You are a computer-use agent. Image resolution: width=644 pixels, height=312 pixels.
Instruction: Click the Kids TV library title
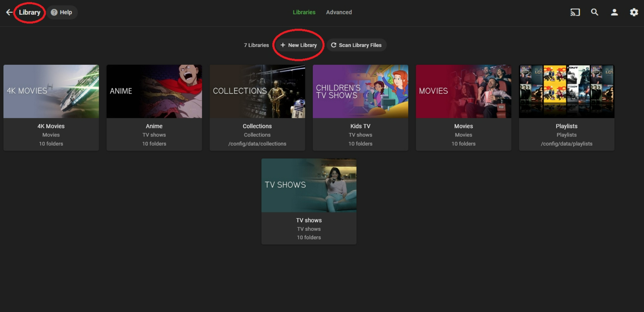click(360, 126)
